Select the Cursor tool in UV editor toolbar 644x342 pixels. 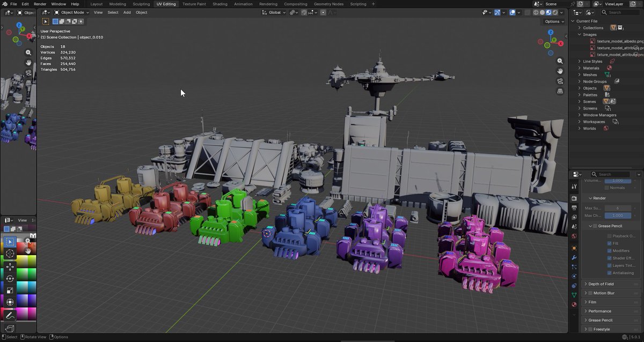coord(10,254)
